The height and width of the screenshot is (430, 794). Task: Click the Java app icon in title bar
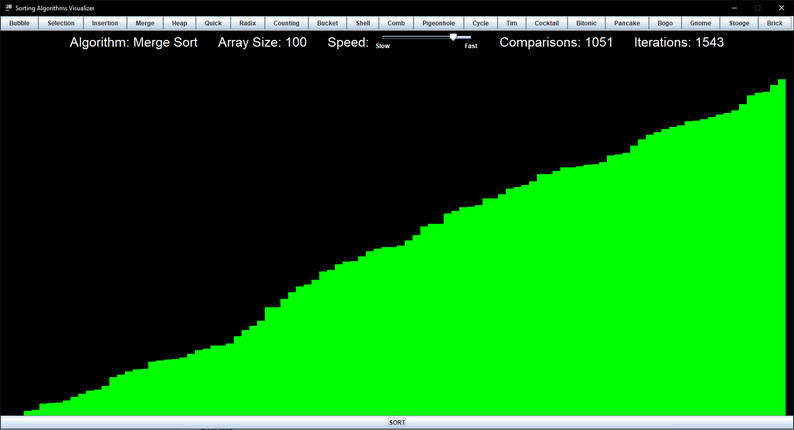coord(8,8)
